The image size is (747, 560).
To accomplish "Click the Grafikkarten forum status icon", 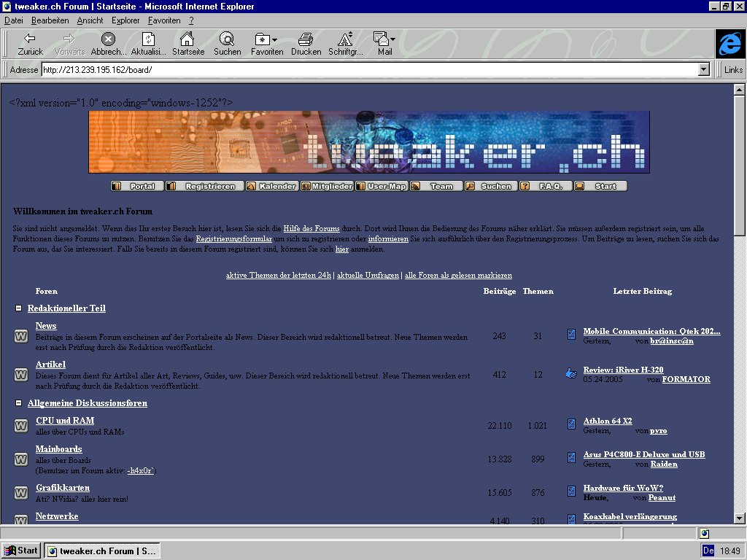I will [x=21, y=493].
